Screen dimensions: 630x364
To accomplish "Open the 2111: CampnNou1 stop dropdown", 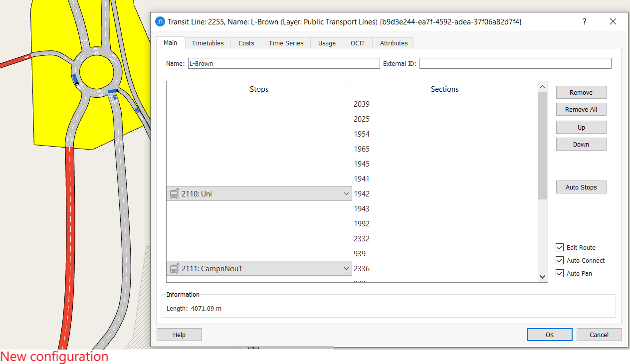I will (x=346, y=269).
